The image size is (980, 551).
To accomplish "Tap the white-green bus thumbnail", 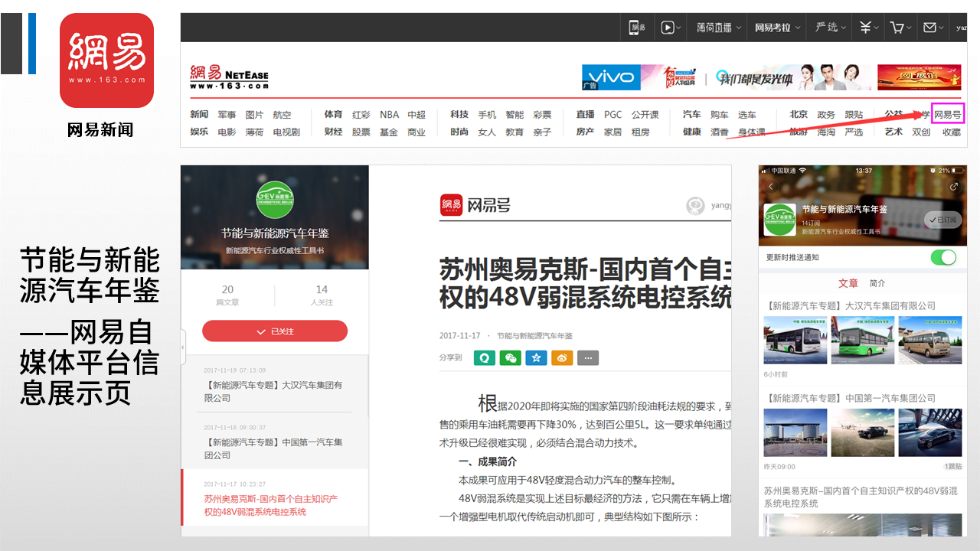I will [795, 340].
